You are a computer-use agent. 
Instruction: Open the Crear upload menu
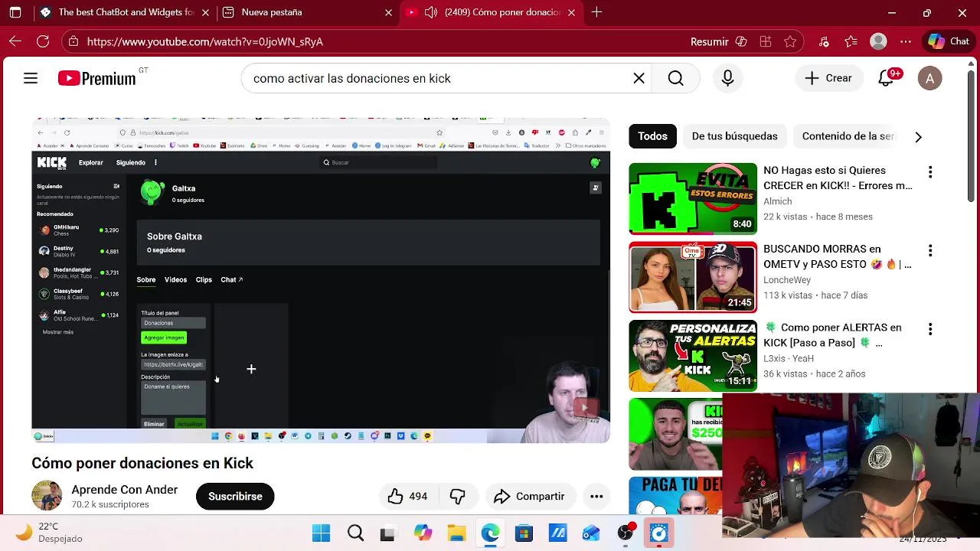click(828, 78)
